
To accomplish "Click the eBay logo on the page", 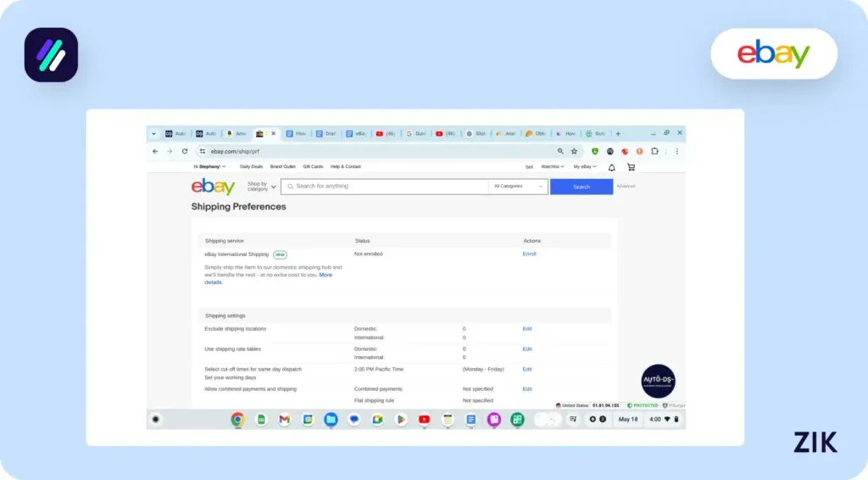I will [213, 187].
